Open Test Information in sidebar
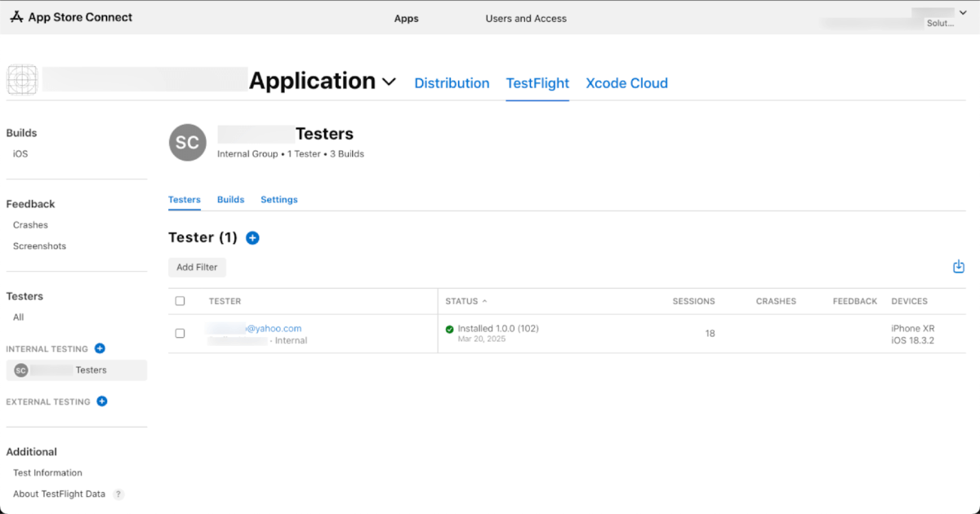The height and width of the screenshot is (514, 980). click(47, 473)
